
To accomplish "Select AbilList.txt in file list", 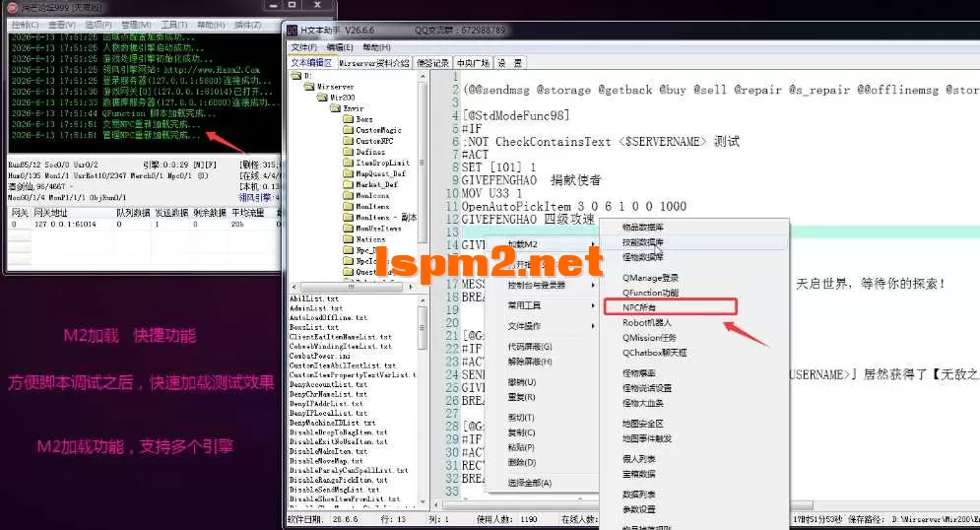I will 314,298.
